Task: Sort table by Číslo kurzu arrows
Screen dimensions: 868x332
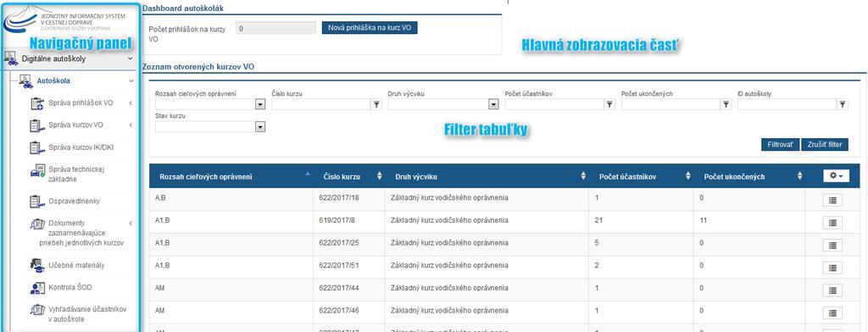Action: 379,176
